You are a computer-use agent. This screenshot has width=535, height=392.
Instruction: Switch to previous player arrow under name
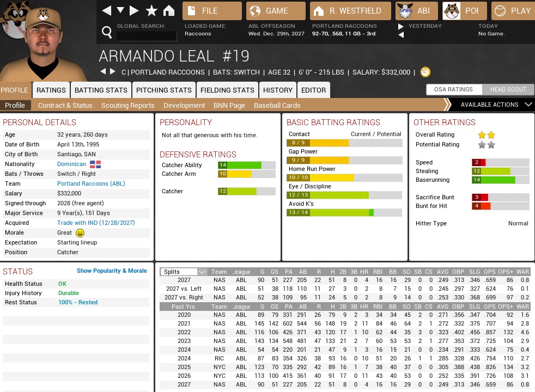click(102, 72)
